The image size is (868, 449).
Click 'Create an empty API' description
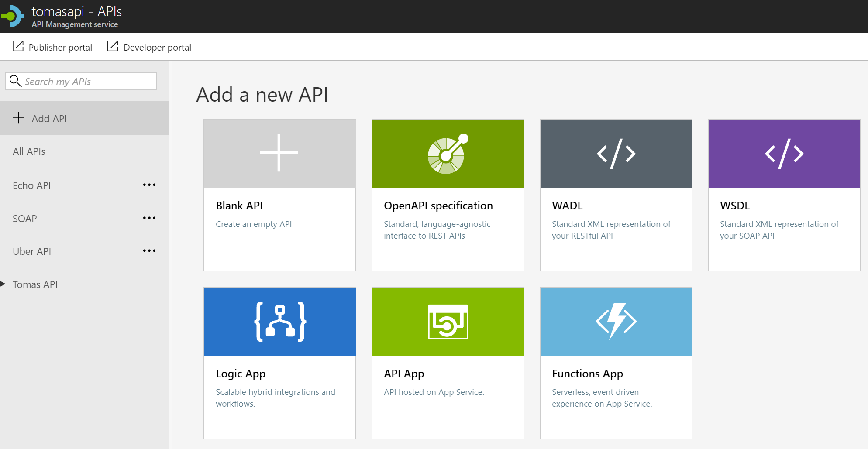point(254,224)
